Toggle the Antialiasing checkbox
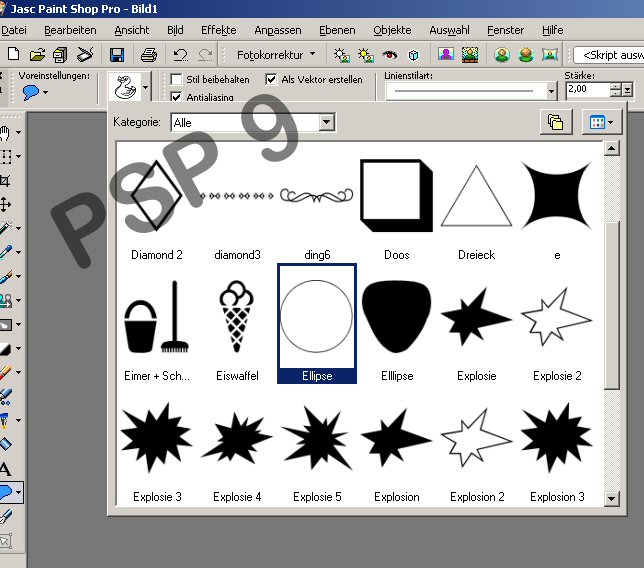 (x=176, y=97)
